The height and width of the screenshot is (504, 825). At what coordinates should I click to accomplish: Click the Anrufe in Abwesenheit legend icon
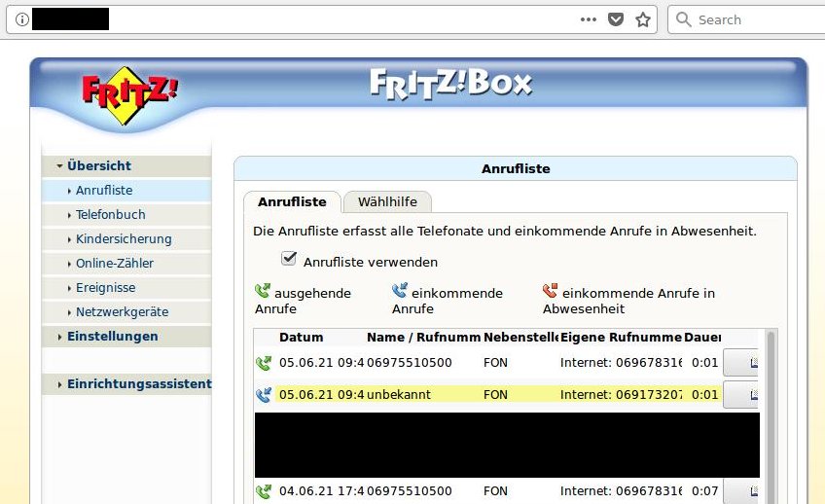551,290
